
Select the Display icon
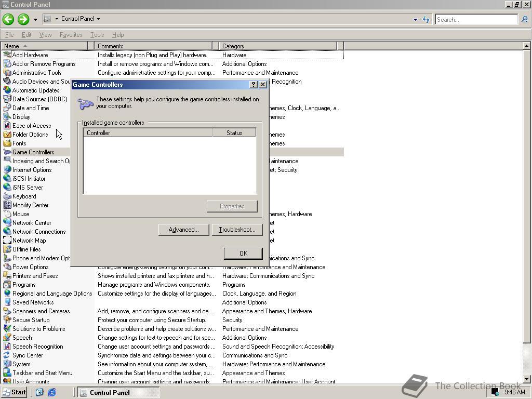point(7,116)
